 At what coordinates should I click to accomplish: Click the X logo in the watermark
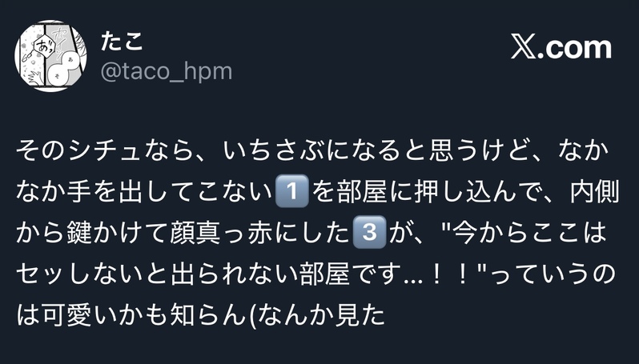(x=523, y=48)
